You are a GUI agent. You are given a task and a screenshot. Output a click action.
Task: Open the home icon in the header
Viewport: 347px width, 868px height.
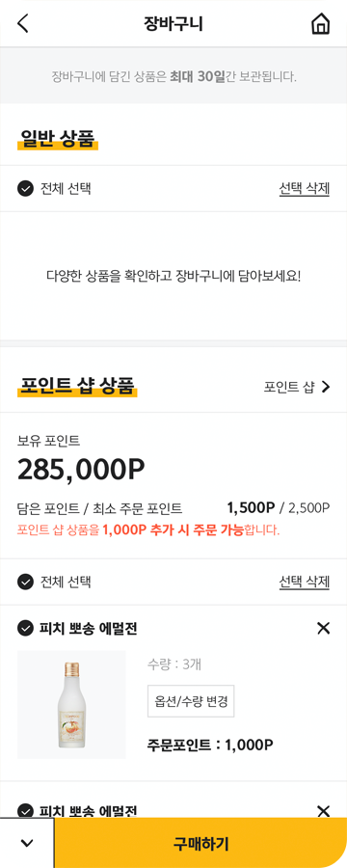click(x=320, y=24)
